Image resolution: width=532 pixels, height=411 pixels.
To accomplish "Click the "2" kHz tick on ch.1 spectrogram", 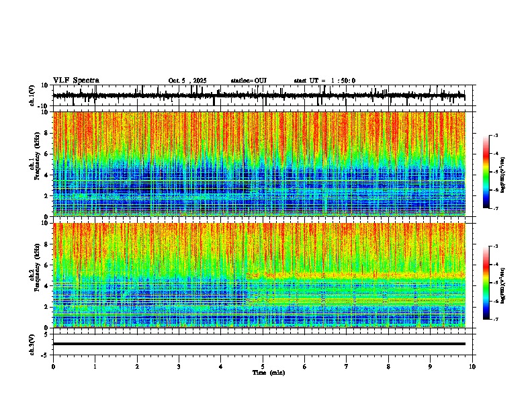I will click(x=46, y=196).
